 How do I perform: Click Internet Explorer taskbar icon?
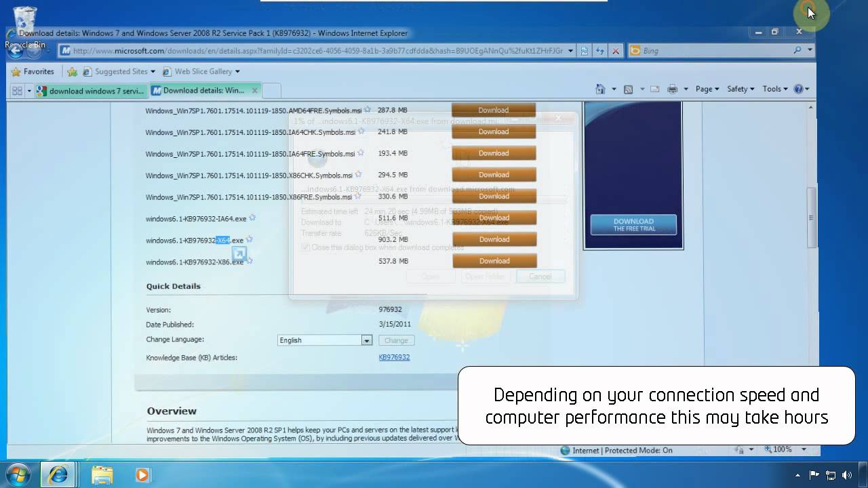point(58,475)
